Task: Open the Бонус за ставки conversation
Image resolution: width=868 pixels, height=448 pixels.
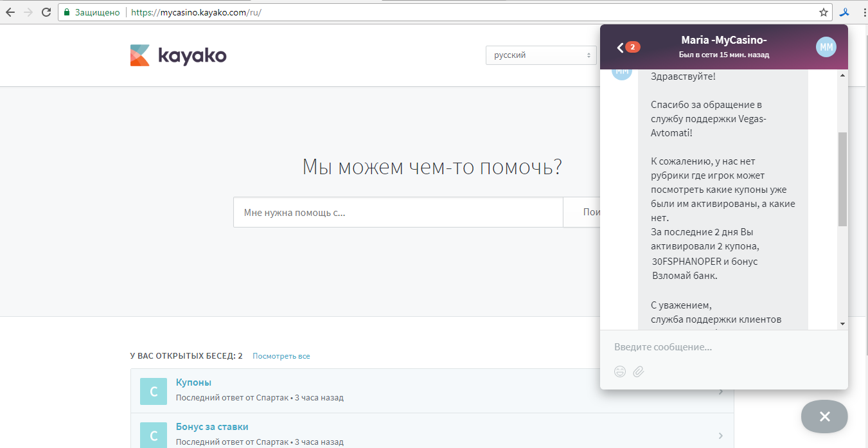Action: point(212,427)
